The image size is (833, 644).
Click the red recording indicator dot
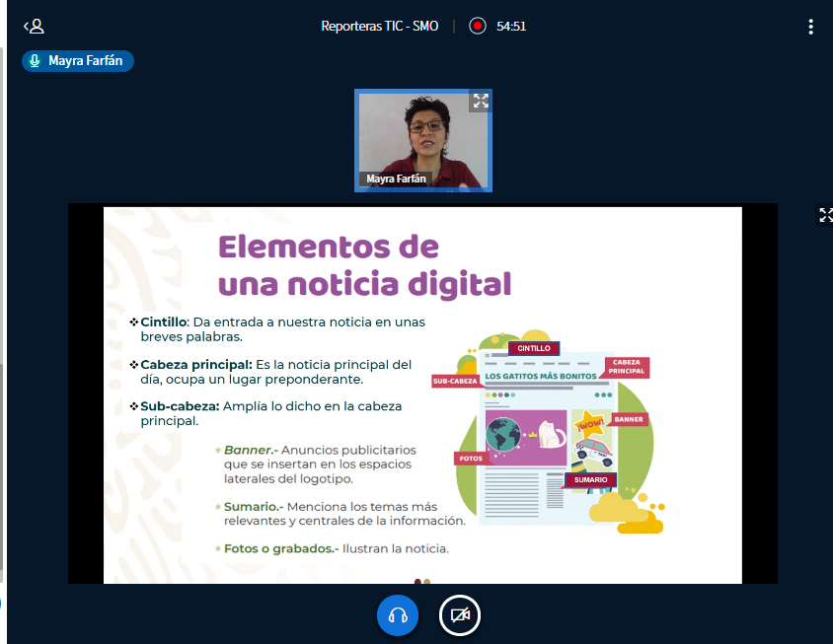(479, 27)
